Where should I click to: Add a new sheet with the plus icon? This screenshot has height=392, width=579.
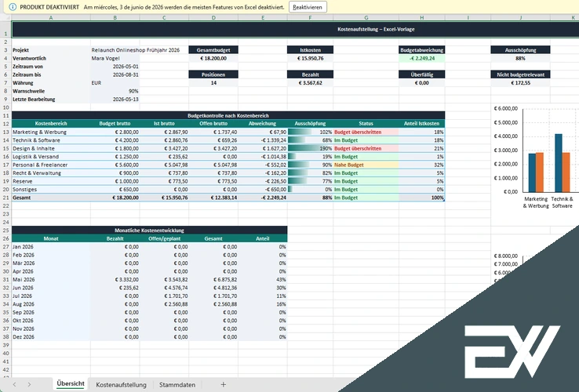pos(223,385)
